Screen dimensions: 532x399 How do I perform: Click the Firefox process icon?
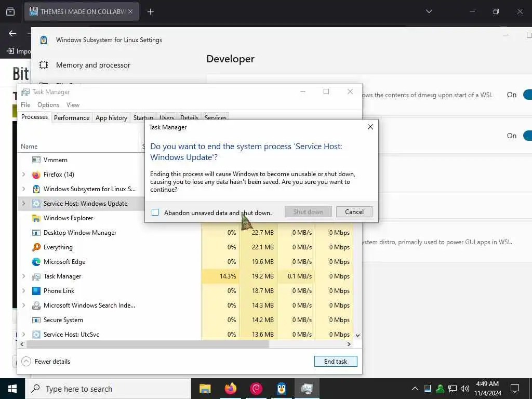point(36,175)
